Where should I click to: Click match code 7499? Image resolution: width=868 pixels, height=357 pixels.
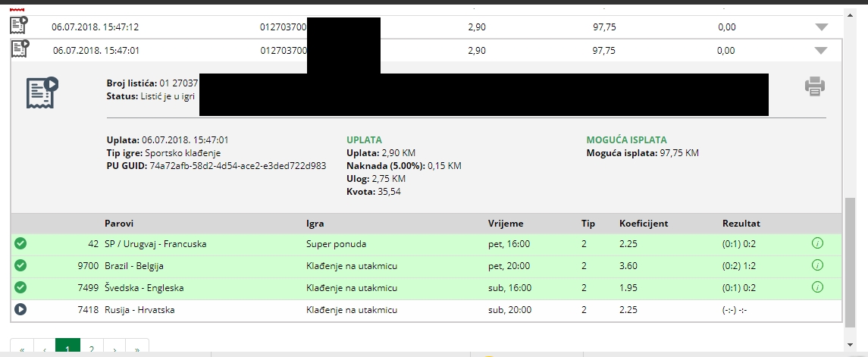click(89, 288)
